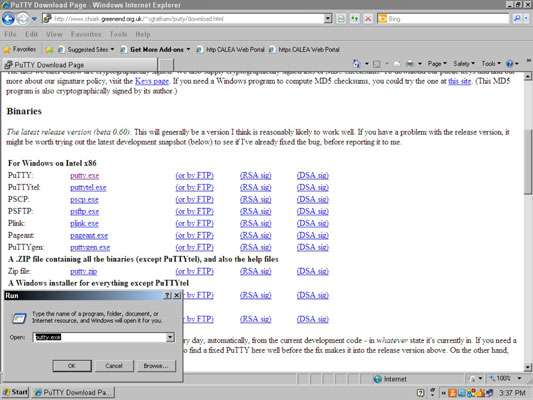Click the plink.exe download link
533x400 pixels.
[84, 223]
